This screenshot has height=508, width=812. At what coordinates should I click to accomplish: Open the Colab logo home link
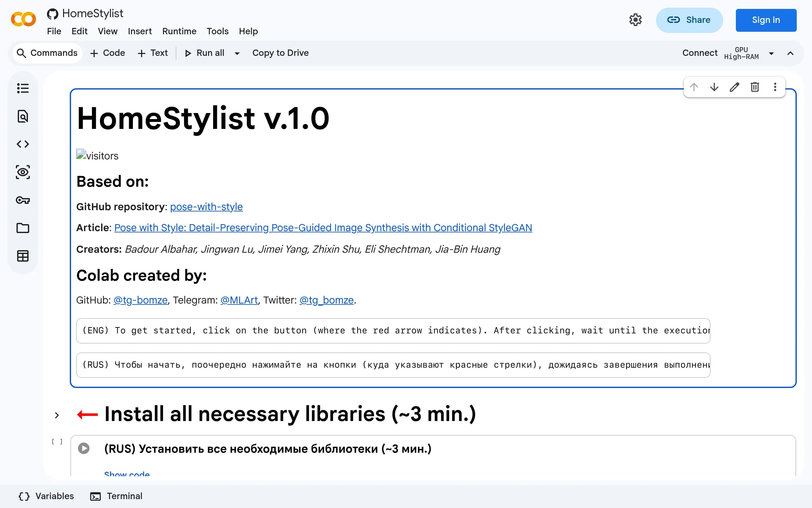click(x=23, y=19)
